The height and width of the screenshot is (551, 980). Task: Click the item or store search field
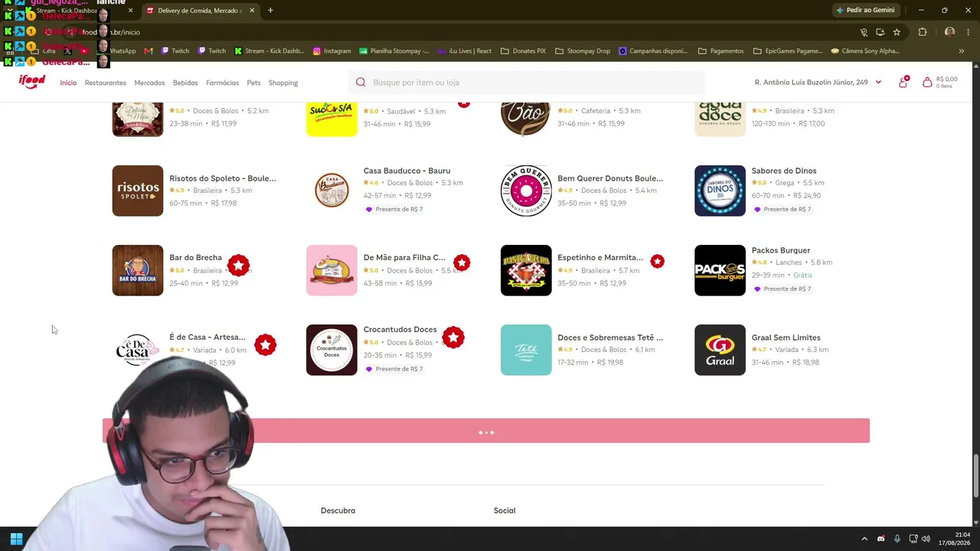click(x=526, y=83)
